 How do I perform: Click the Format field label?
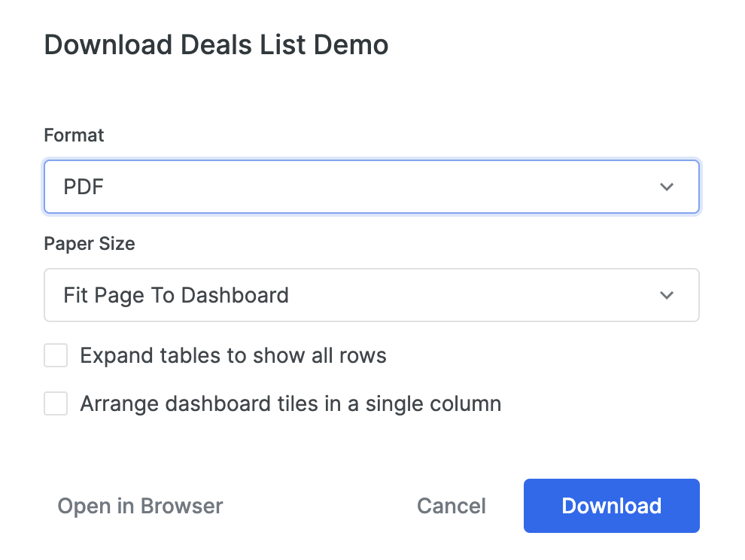(74, 135)
